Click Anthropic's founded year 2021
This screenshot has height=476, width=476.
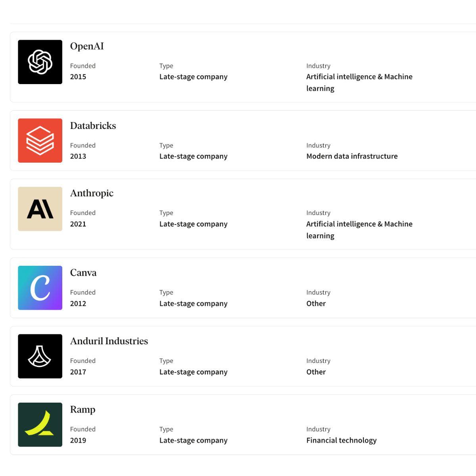78,224
